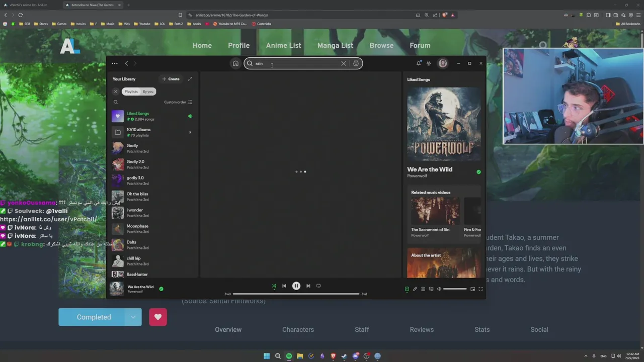
Task: Open AniList Profile nav item
Action: [239, 45]
